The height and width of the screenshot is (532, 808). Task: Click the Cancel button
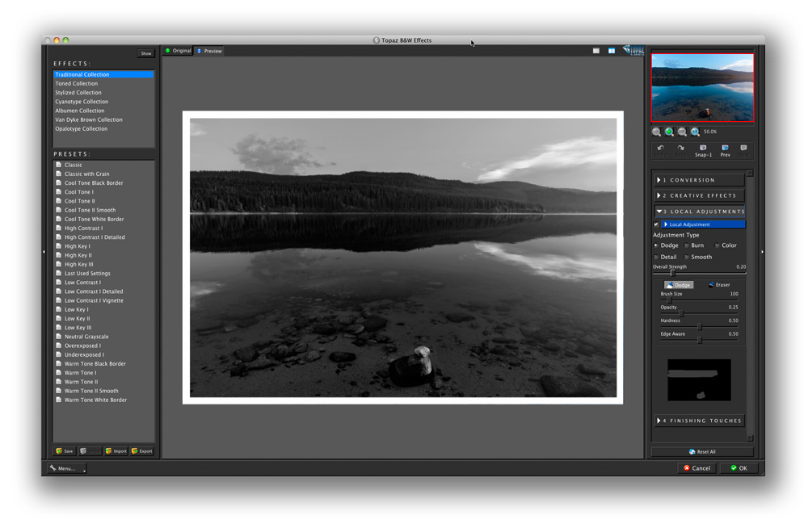[x=696, y=468]
